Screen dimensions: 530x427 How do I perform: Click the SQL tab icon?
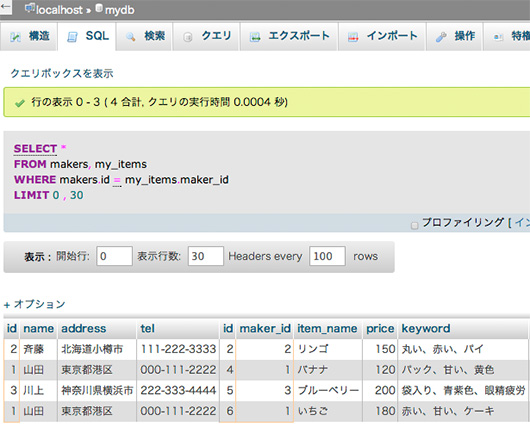pyautogui.click(x=72, y=37)
